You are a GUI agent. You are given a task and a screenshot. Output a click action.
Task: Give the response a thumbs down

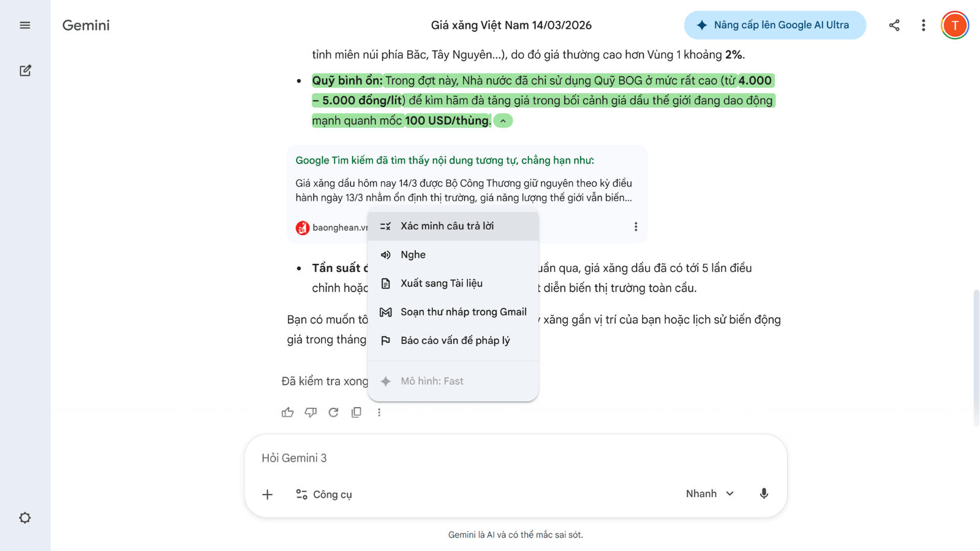pos(311,413)
